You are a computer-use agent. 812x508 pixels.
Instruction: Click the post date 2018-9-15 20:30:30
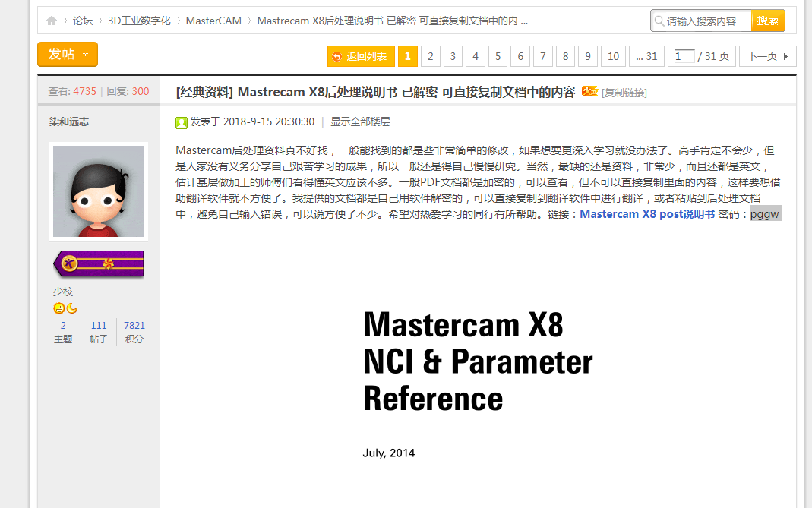coord(268,121)
